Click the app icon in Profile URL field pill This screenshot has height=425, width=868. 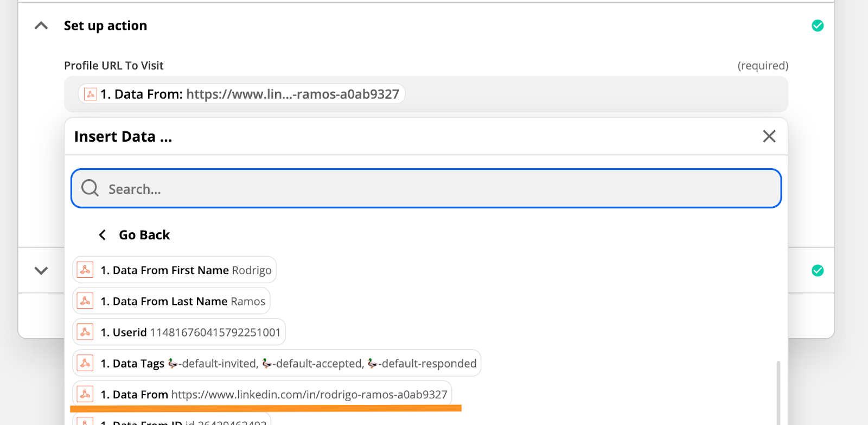click(x=91, y=94)
